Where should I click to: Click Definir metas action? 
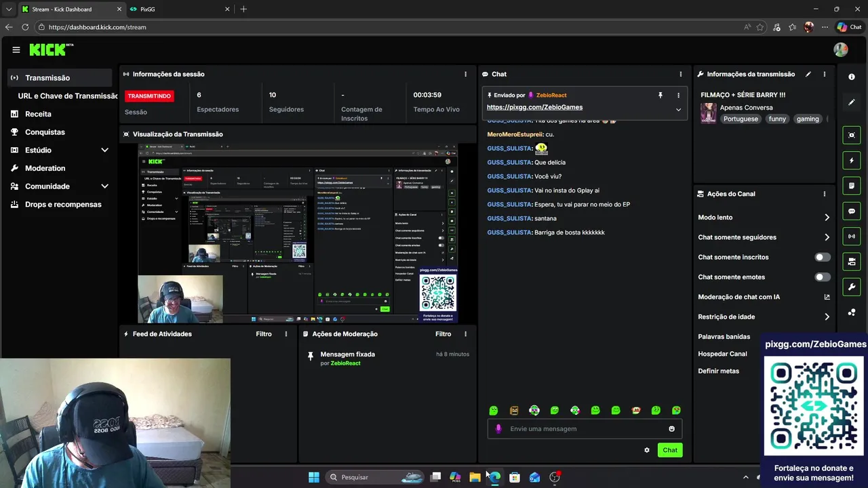click(x=718, y=371)
